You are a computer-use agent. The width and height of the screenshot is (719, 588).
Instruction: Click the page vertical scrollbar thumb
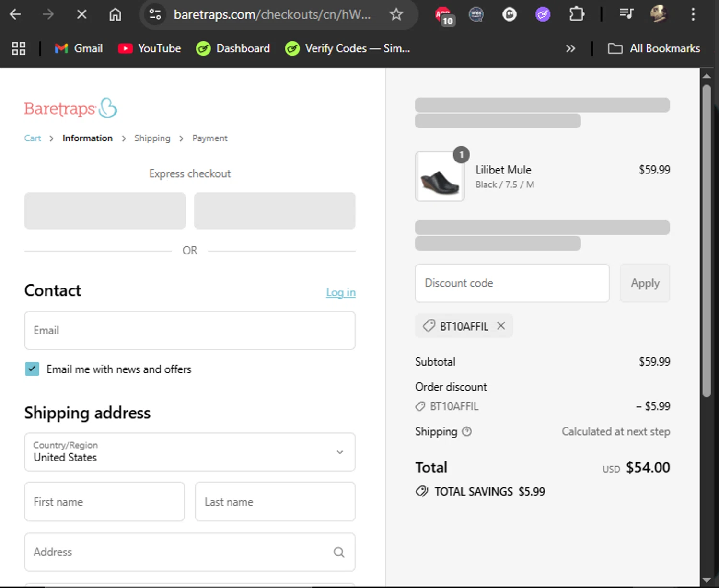pyautogui.click(x=707, y=241)
